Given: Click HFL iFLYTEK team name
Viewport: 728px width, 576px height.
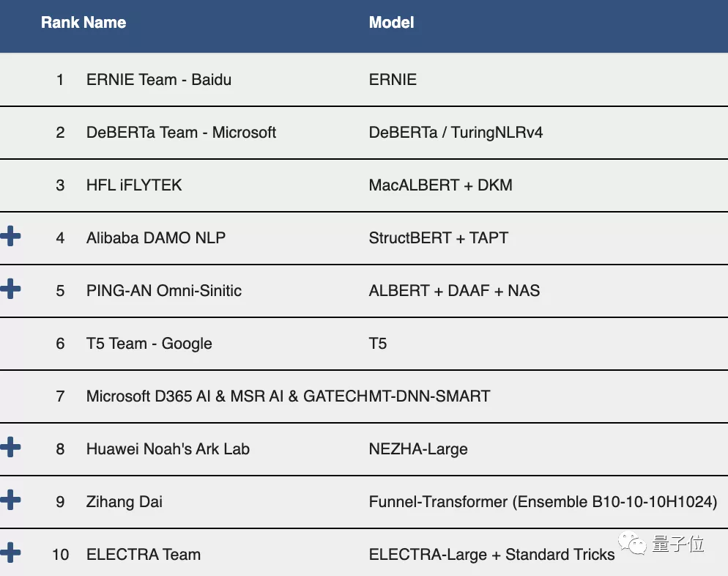Looking at the screenshot, I should tap(134, 185).
